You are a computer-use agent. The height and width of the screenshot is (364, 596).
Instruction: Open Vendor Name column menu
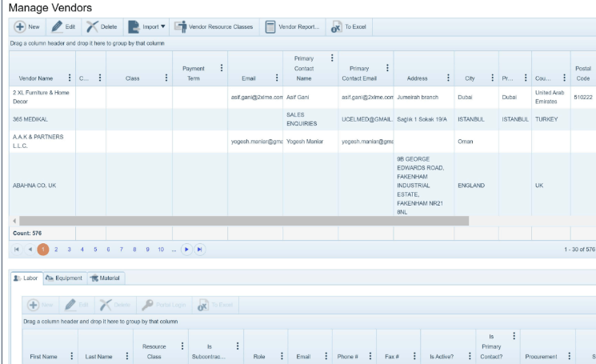point(70,78)
